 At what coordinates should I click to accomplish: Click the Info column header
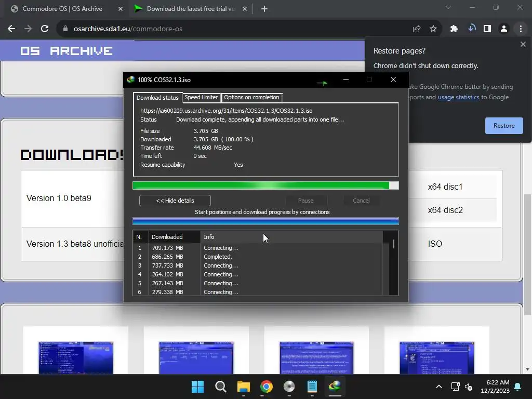(x=291, y=237)
